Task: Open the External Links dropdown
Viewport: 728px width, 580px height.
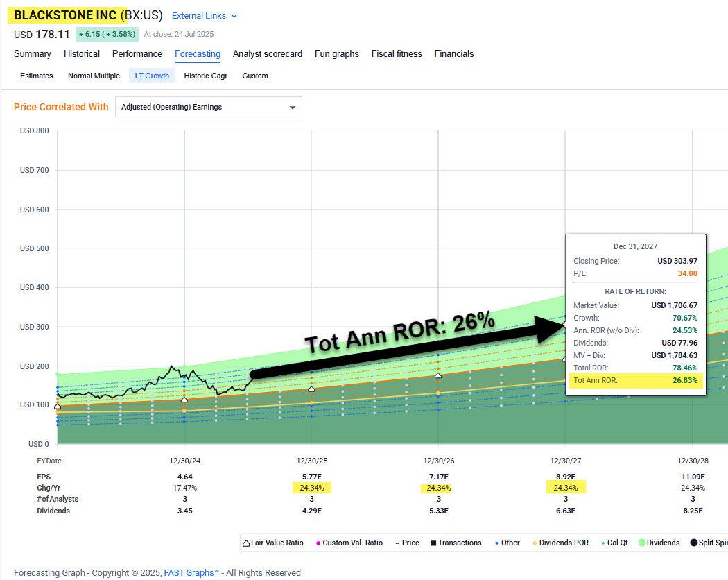Action: 205,16
